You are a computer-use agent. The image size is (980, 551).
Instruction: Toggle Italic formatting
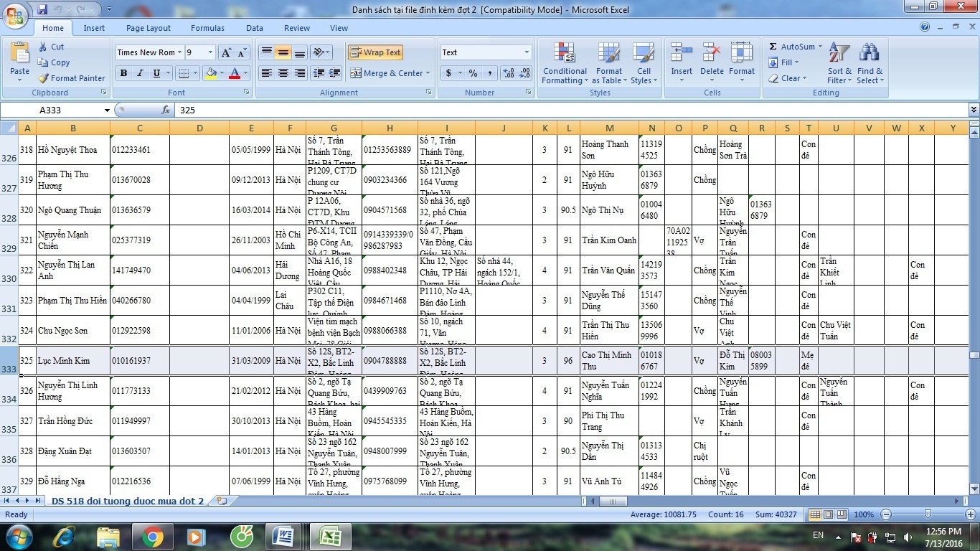point(140,73)
